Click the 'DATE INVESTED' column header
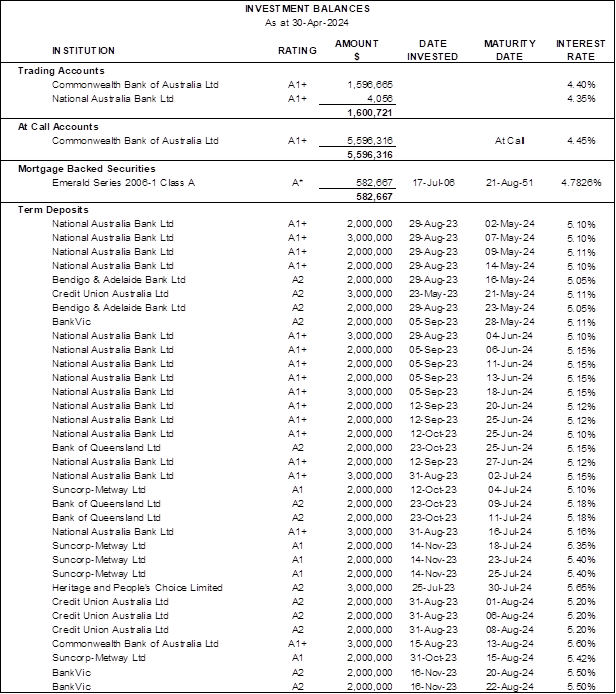This screenshot has width=616, height=694. [432, 50]
